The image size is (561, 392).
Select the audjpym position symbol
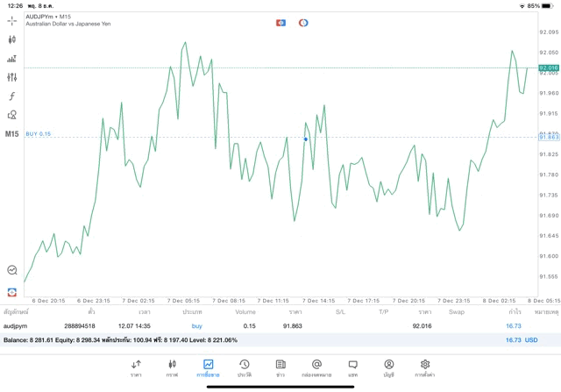[16, 326]
